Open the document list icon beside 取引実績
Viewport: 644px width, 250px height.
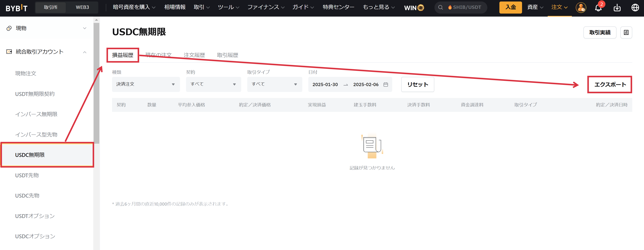(x=626, y=32)
